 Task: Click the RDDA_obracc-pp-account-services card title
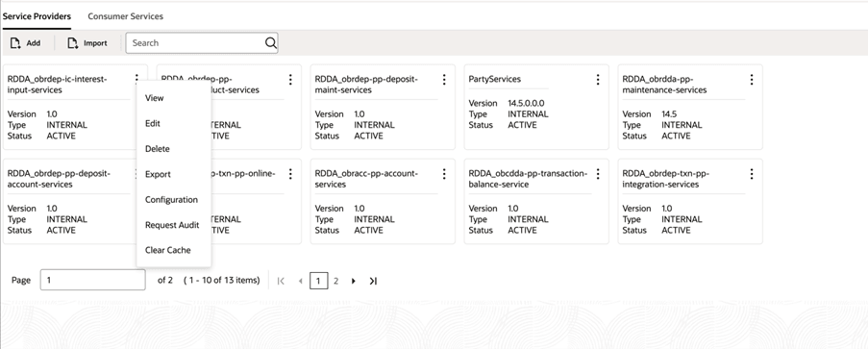pyautogui.click(x=366, y=179)
